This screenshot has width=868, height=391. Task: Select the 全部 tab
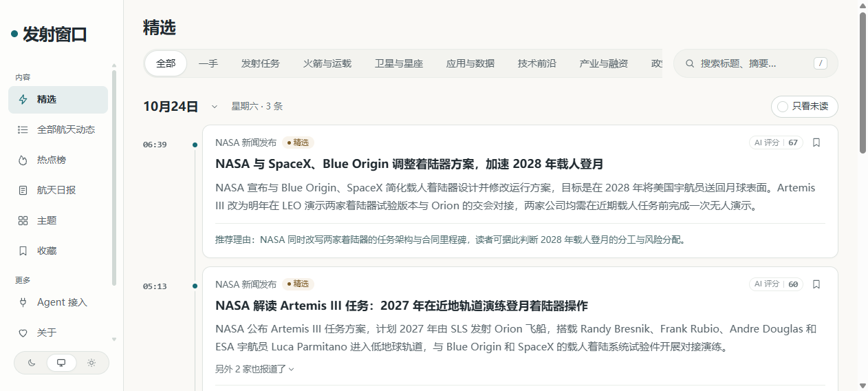point(166,63)
